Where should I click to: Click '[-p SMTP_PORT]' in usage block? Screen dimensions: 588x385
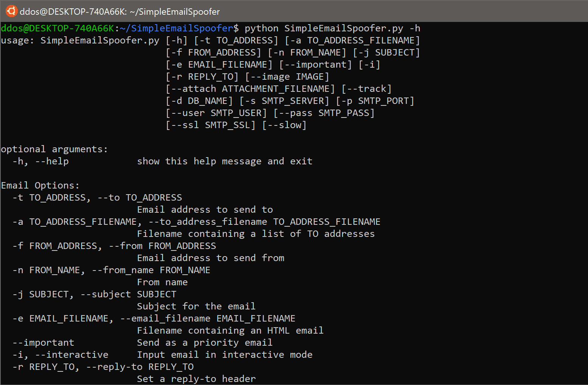point(375,101)
